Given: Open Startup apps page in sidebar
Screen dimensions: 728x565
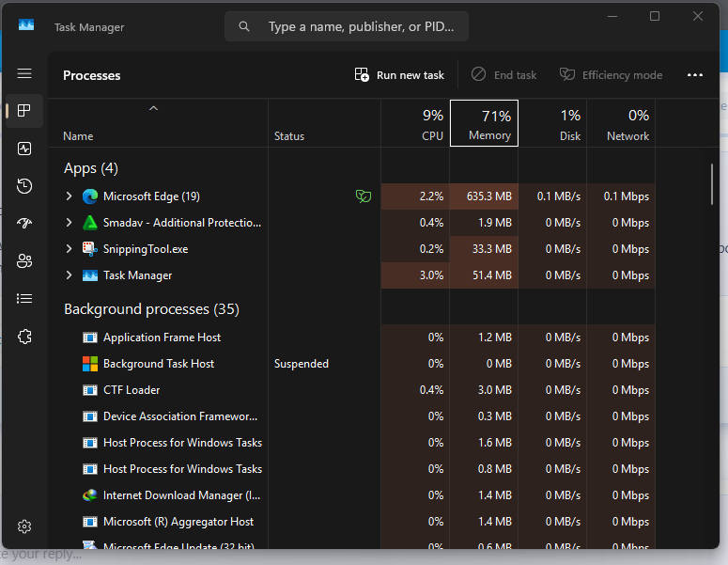Looking at the screenshot, I should point(24,223).
